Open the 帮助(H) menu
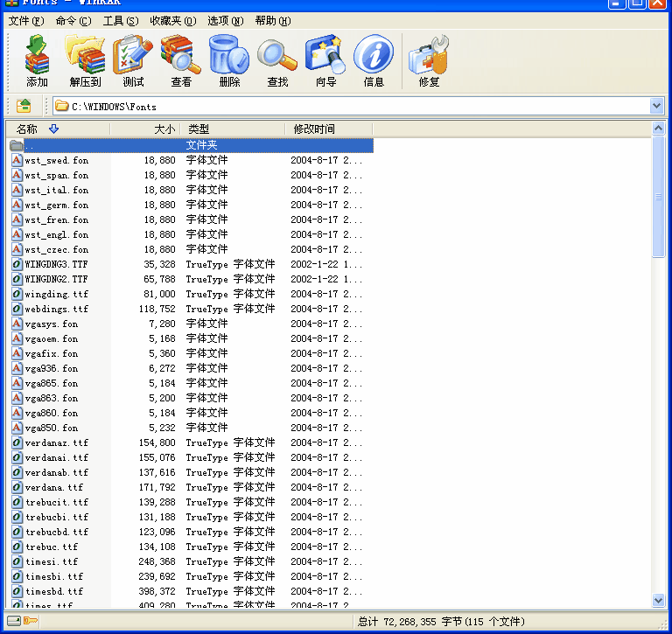 [273, 21]
